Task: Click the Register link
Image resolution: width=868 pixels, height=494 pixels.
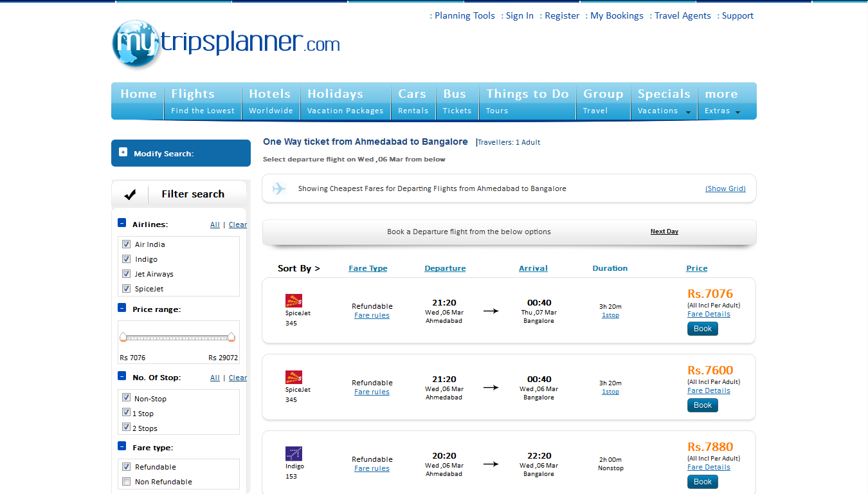Action: pyautogui.click(x=562, y=15)
